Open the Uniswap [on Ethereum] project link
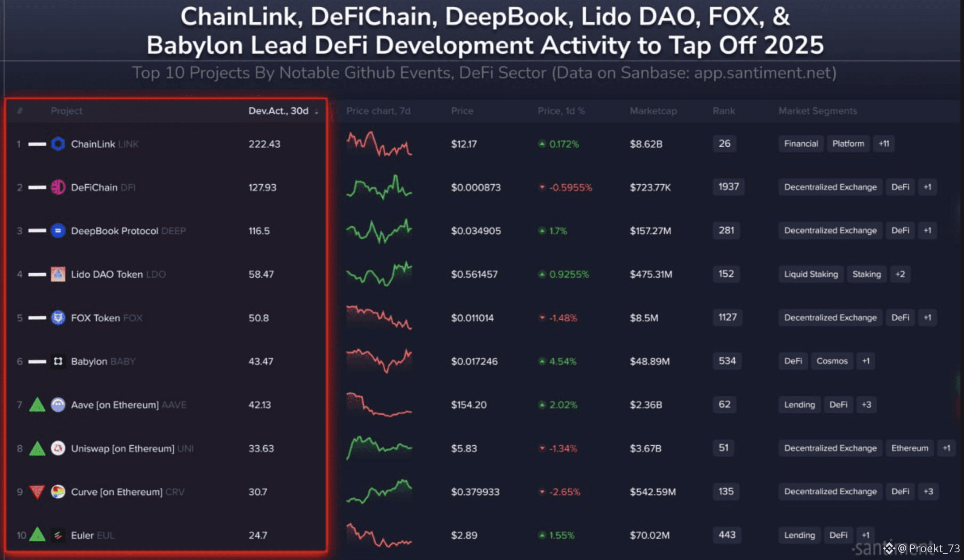964x560 pixels. click(123, 448)
